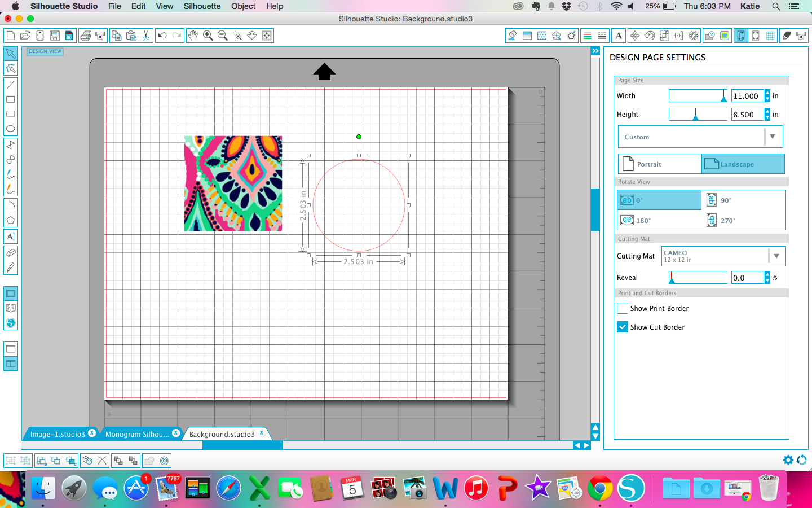Click the Height value stepper arrows

click(x=767, y=115)
